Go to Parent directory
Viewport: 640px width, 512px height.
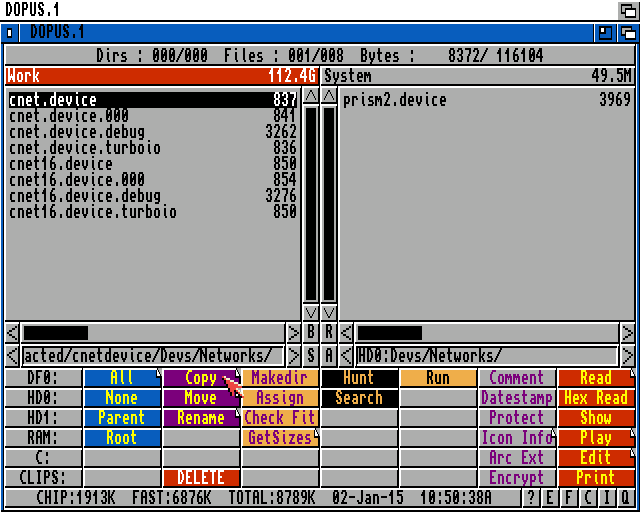(122, 418)
